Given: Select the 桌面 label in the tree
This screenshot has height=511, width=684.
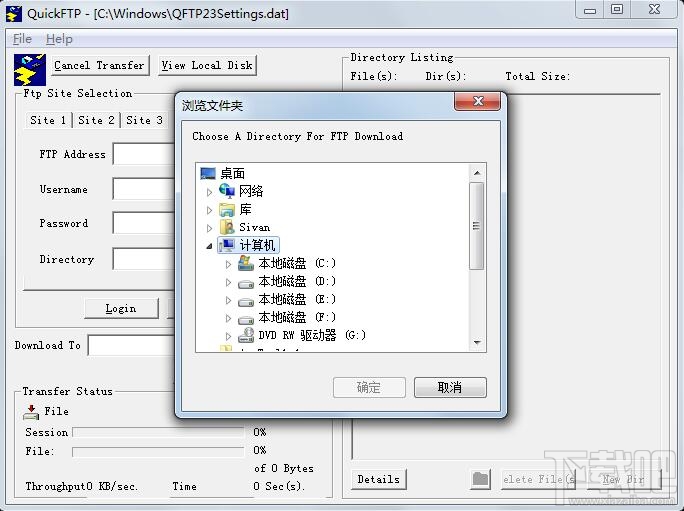Looking at the screenshot, I should 233,173.
